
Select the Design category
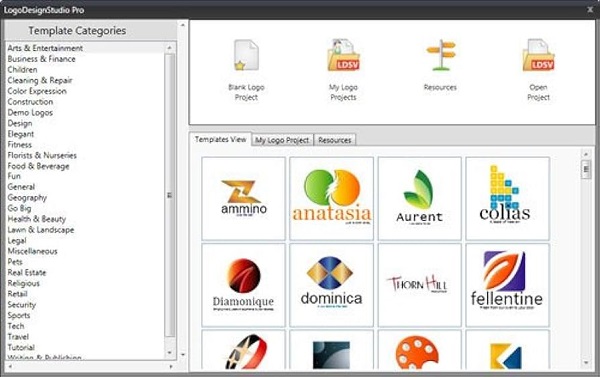pos(20,123)
